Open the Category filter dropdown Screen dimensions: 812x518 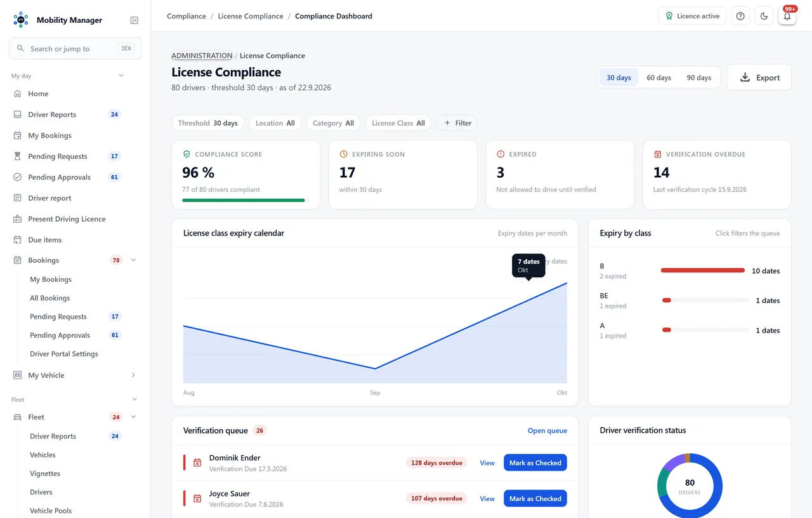(x=333, y=123)
